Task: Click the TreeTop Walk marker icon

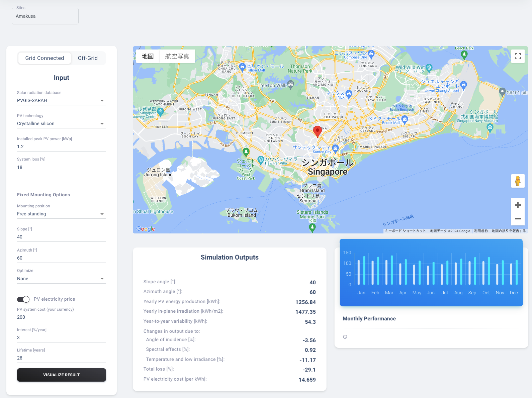Action: 290,84
